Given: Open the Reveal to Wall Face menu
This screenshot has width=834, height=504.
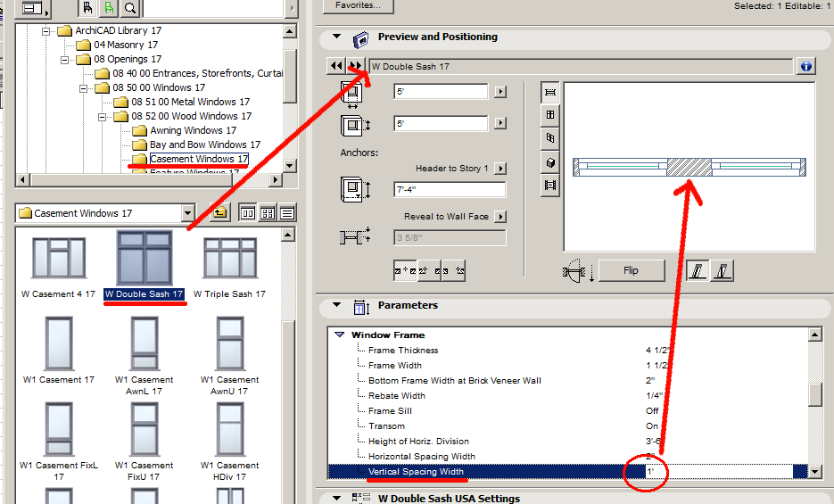Looking at the screenshot, I should coord(500,217).
